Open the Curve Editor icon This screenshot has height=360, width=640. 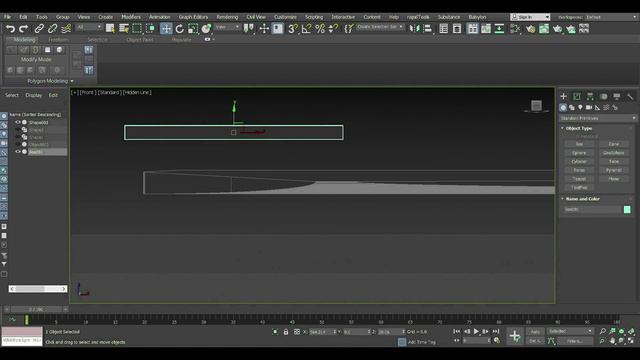tap(486, 29)
